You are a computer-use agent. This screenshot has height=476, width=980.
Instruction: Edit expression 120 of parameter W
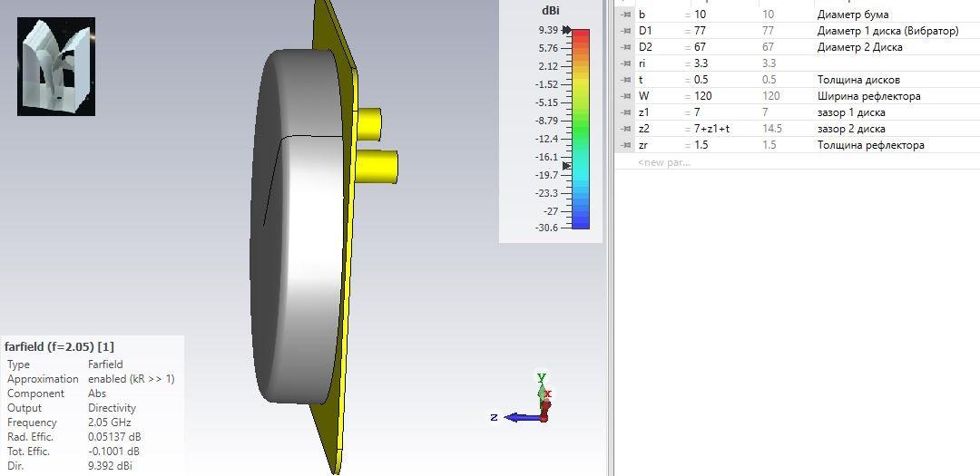(x=702, y=96)
